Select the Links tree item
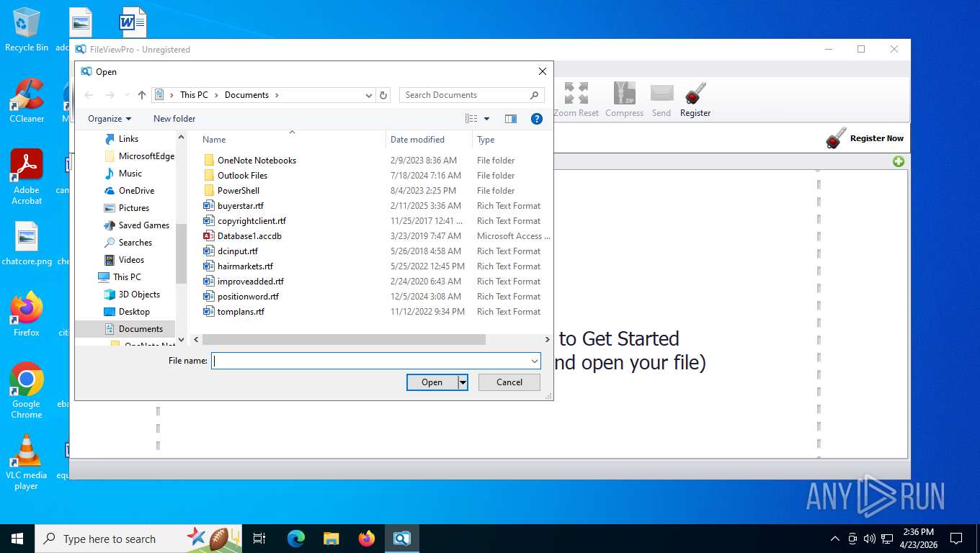 click(x=128, y=139)
